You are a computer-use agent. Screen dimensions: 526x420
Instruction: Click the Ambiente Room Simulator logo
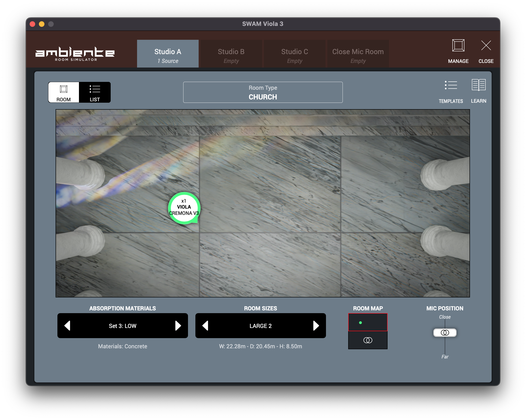tap(75, 54)
